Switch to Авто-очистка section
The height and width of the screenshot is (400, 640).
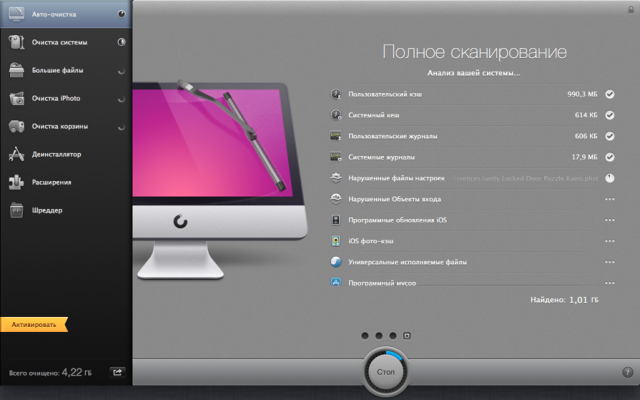(66, 14)
